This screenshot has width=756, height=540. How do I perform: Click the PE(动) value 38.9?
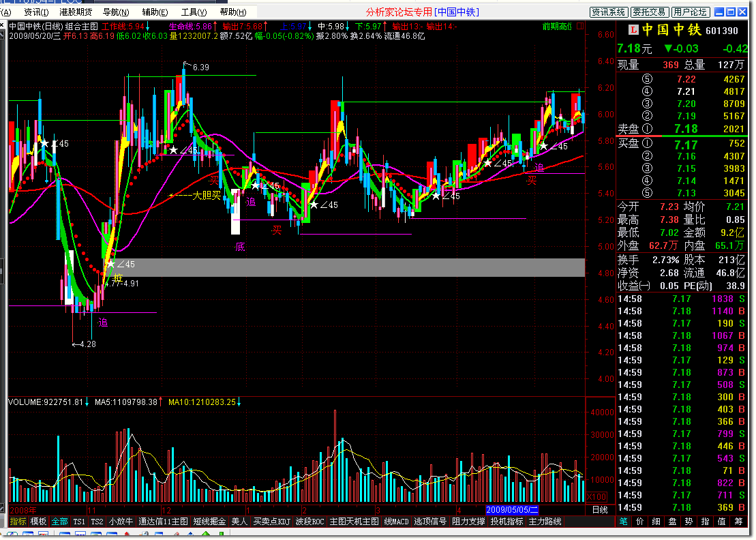click(x=736, y=286)
